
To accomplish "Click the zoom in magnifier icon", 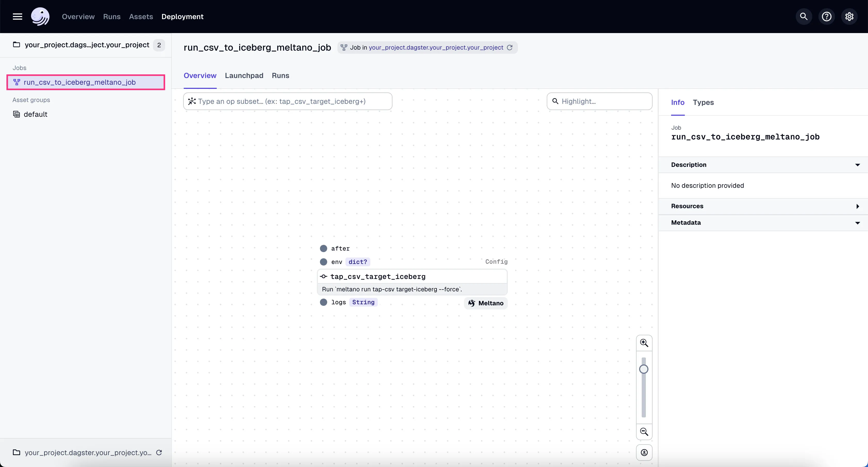I will (644, 343).
